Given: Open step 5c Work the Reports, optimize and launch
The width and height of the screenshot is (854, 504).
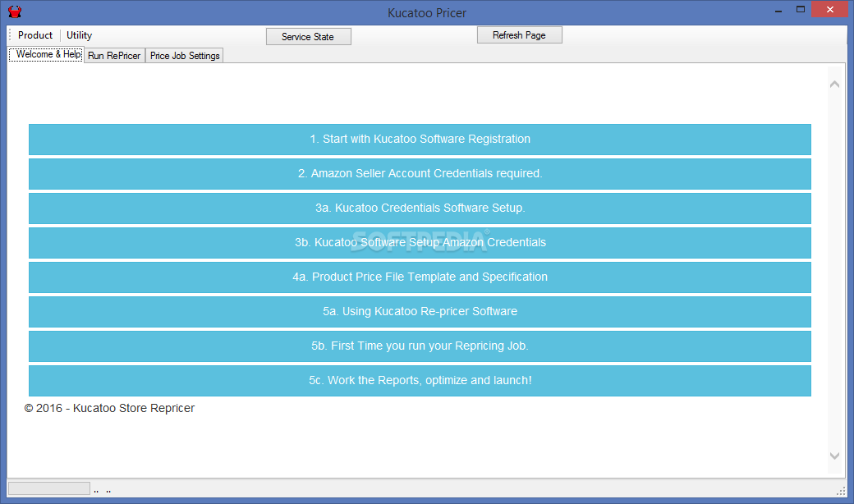Looking at the screenshot, I should pyautogui.click(x=420, y=380).
